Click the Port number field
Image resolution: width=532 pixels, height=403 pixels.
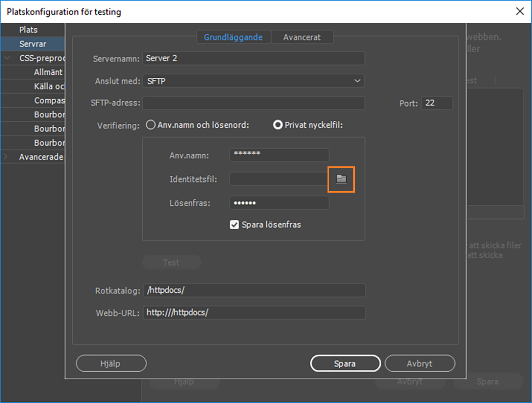[x=436, y=103]
